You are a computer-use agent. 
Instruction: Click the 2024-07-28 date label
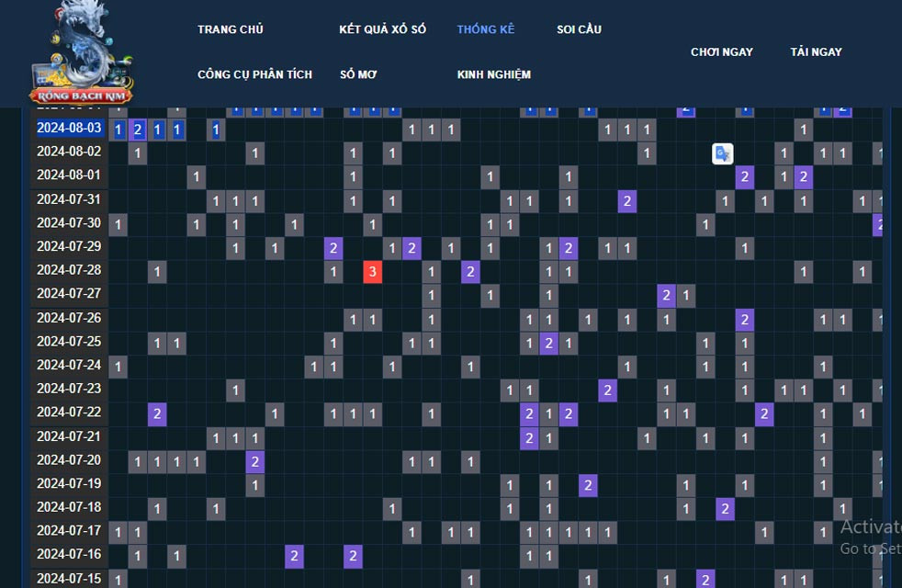(69, 270)
